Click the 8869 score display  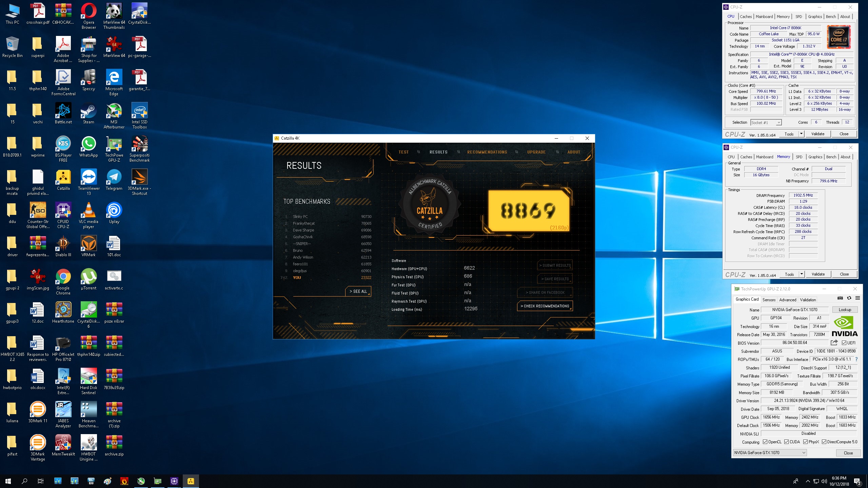click(528, 210)
